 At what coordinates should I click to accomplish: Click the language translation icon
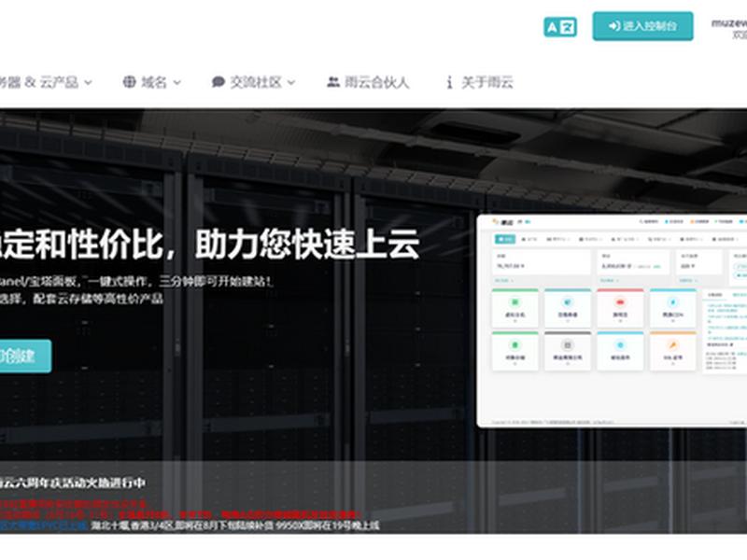coord(560,27)
